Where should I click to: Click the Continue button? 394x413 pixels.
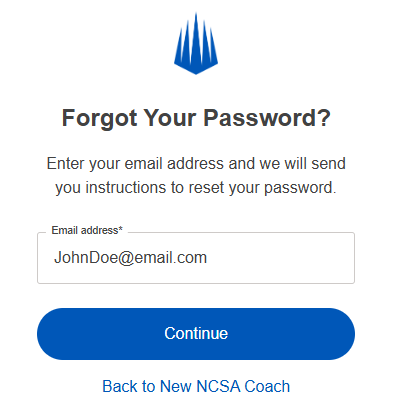click(196, 334)
